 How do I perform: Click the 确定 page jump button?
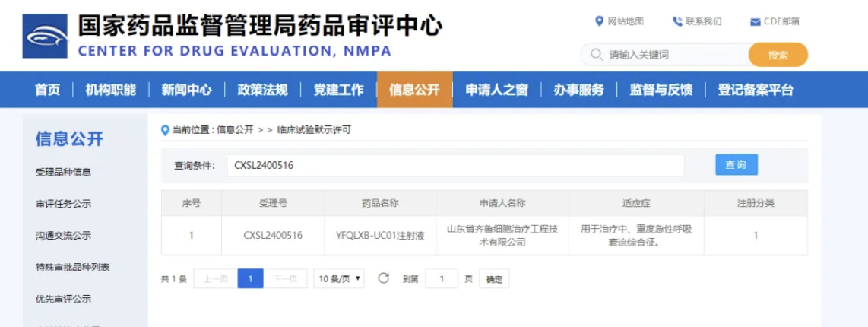click(494, 279)
